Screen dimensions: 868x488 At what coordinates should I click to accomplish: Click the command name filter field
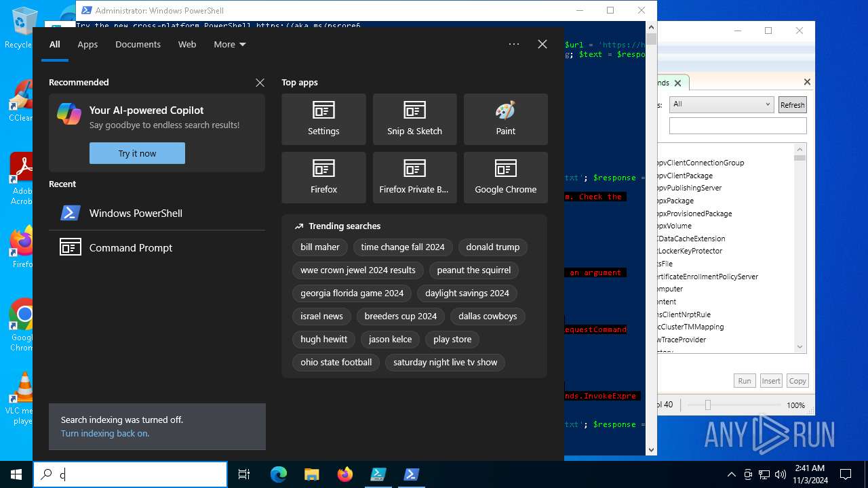[738, 125]
